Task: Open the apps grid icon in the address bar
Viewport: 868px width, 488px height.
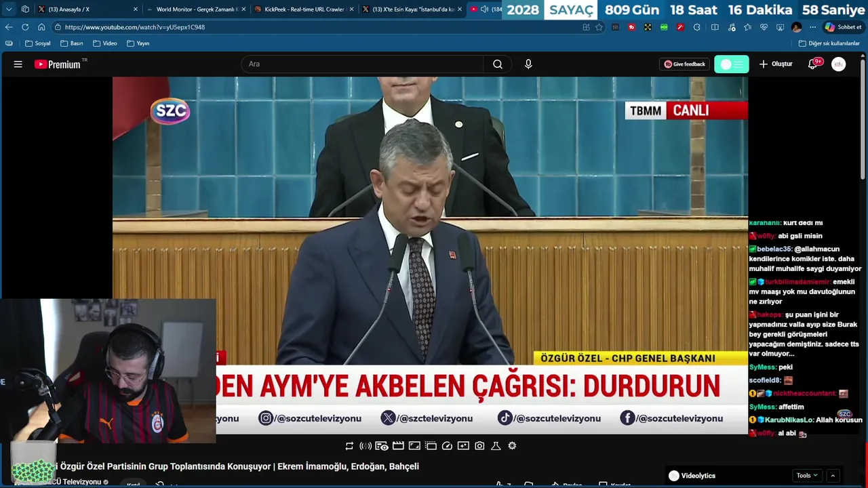Action: click(x=586, y=27)
